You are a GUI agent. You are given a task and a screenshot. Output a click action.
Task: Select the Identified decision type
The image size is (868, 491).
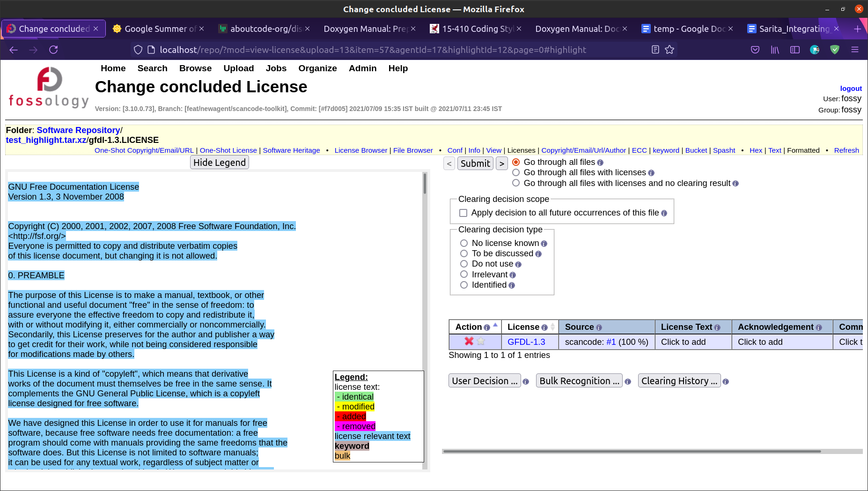click(x=464, y=285)
